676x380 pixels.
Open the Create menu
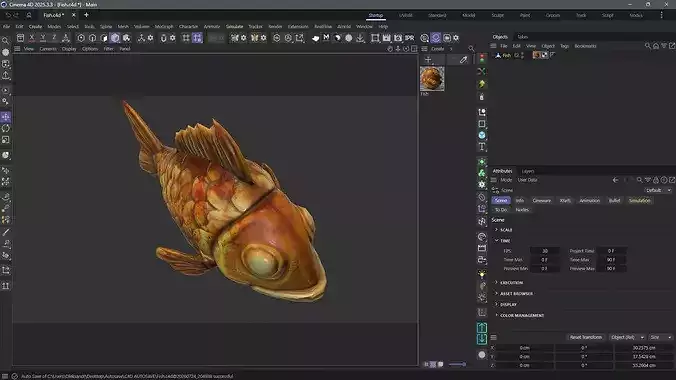pyautogui.click(x=35, y=26)
